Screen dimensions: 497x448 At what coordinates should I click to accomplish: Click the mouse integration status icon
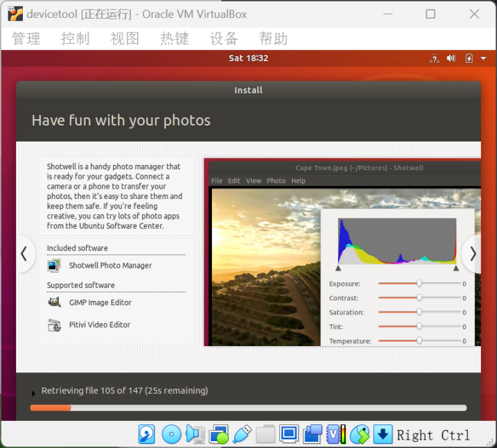click(x=360, y=434)
